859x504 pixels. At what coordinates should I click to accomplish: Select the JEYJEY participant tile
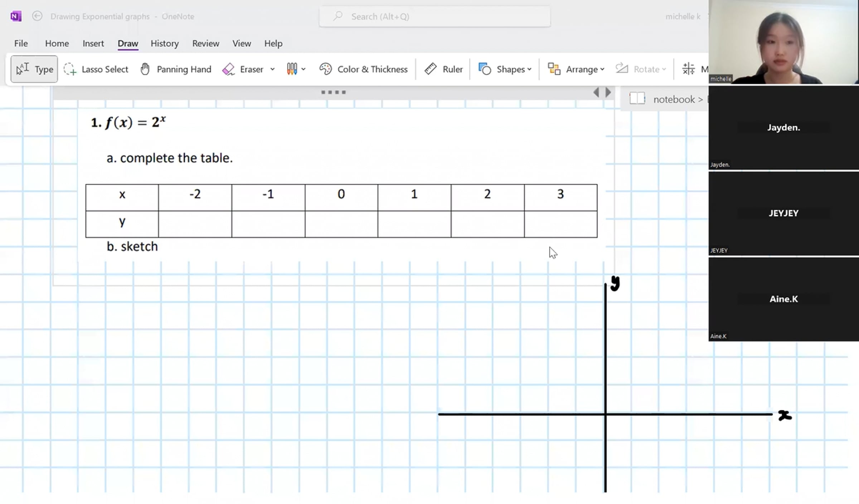click(x=783, y=213)
